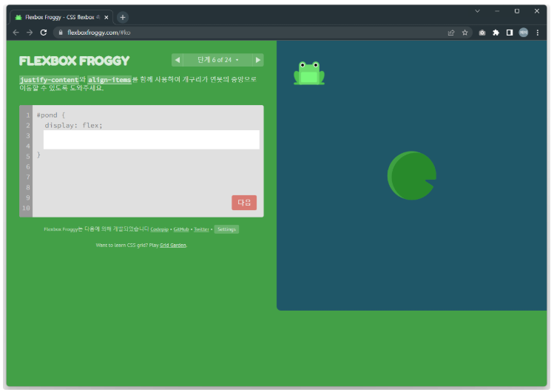Open the tab search chevron
Viewport: 554px width, 392px height.
(477, 11)
